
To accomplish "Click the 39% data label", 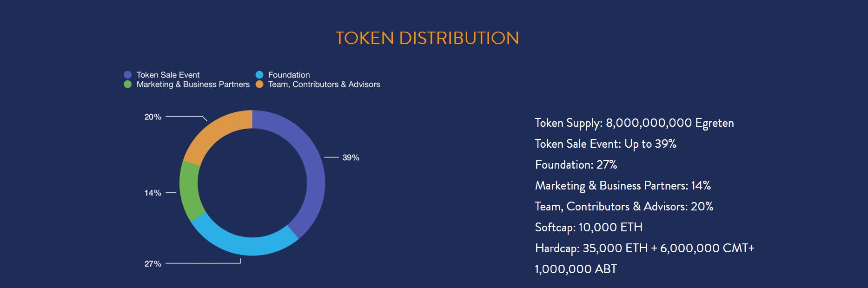I will pos(351,158).
